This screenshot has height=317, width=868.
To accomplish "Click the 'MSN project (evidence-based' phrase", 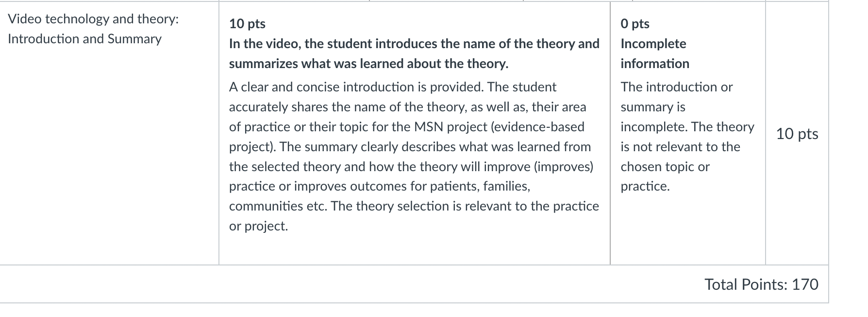I will point(499,127).
